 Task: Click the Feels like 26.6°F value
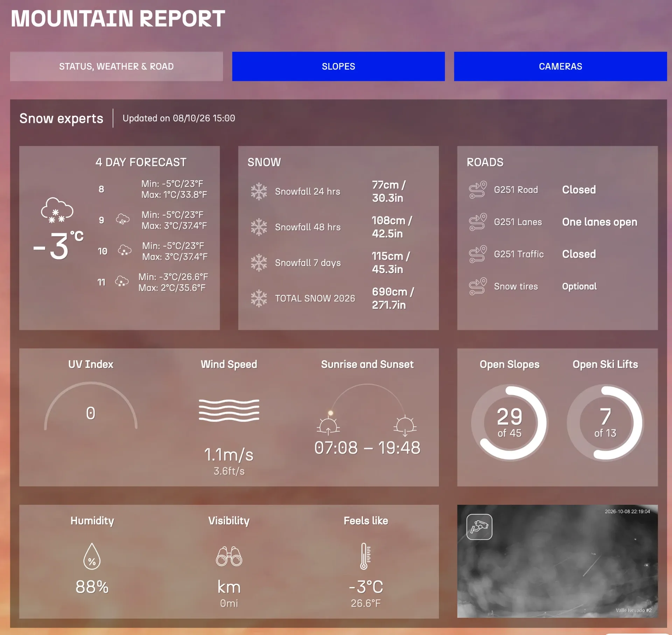coord(366,603)
